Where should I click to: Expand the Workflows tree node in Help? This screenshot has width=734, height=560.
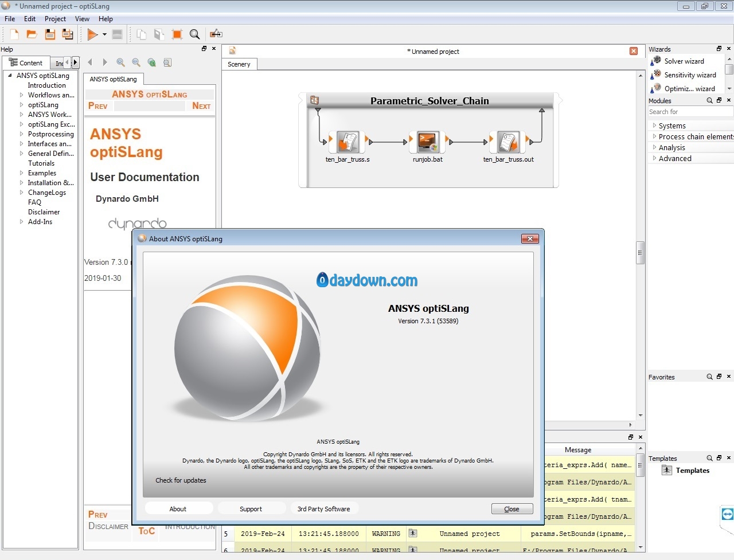(x=22, y=95)
